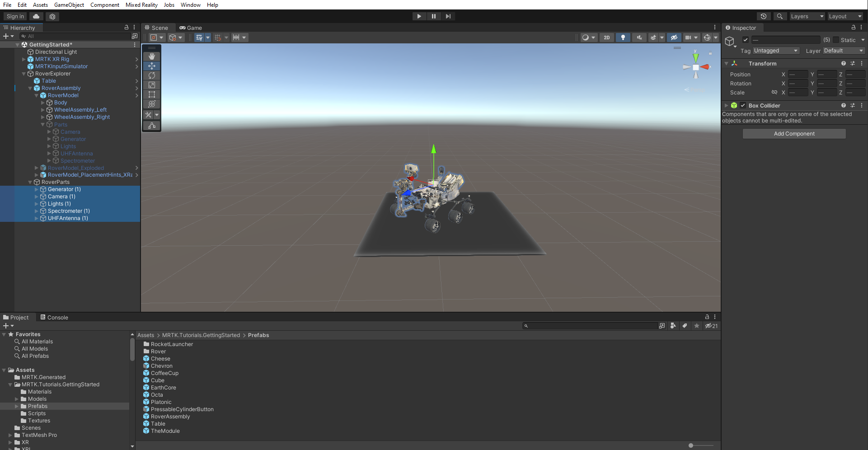Select the Edit Bounding Volume tool
868x450 pixels.
152,126
